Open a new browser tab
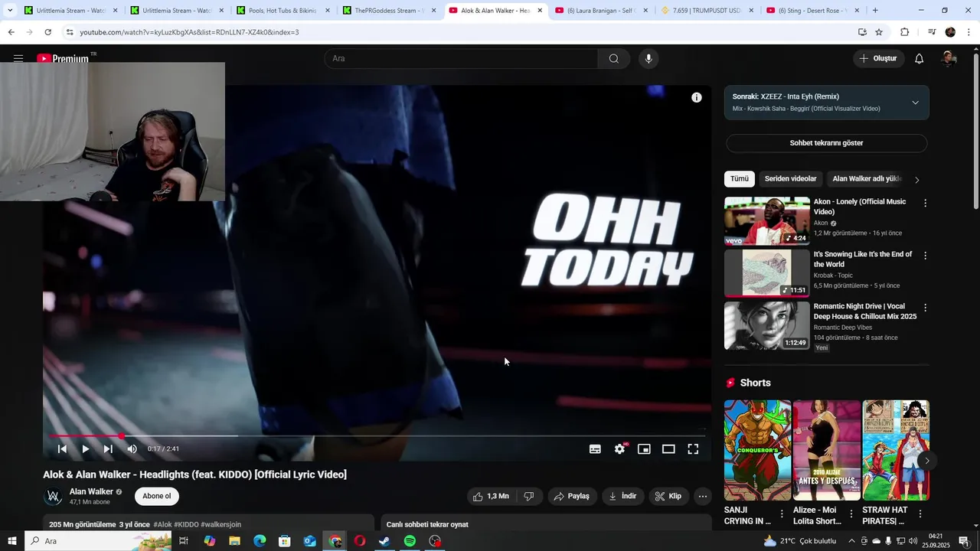980x551 pixels. (875, 11)
